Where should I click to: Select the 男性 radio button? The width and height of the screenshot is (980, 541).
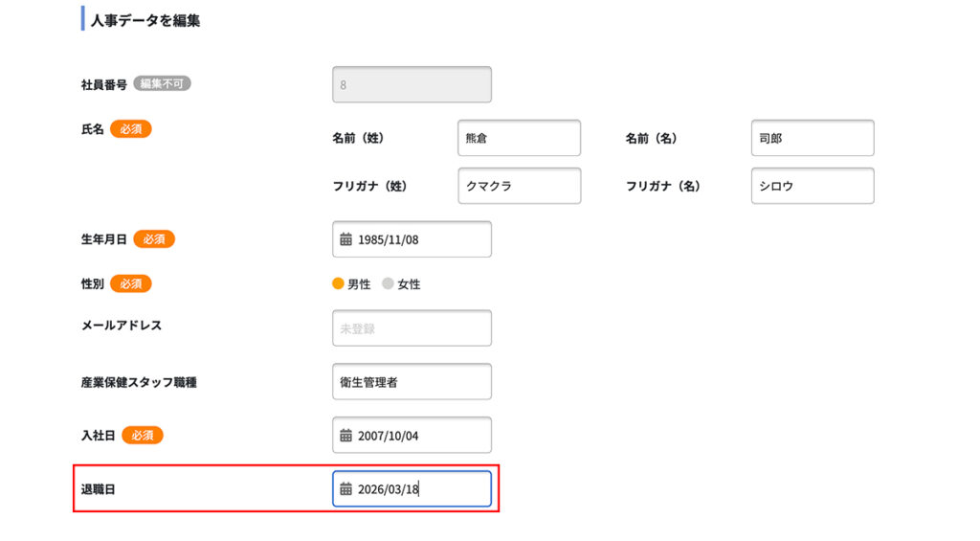338,283
